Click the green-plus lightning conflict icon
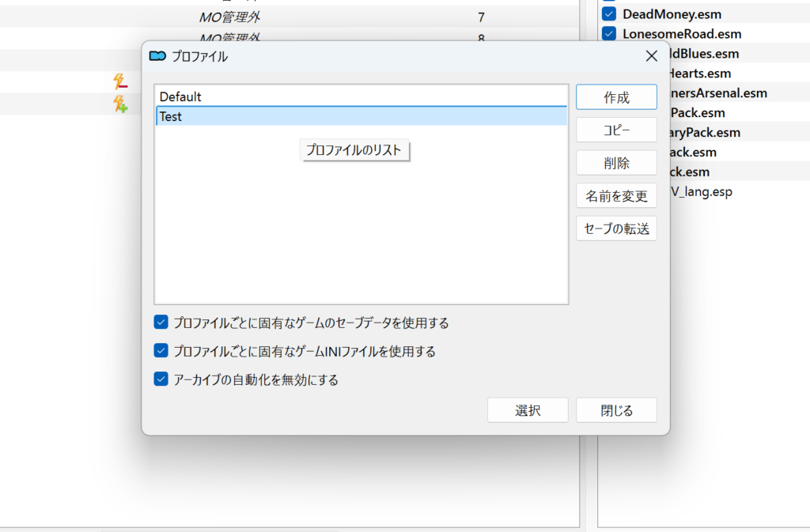Viewport: 810px width, 532px height. click(x=120, y=104)
